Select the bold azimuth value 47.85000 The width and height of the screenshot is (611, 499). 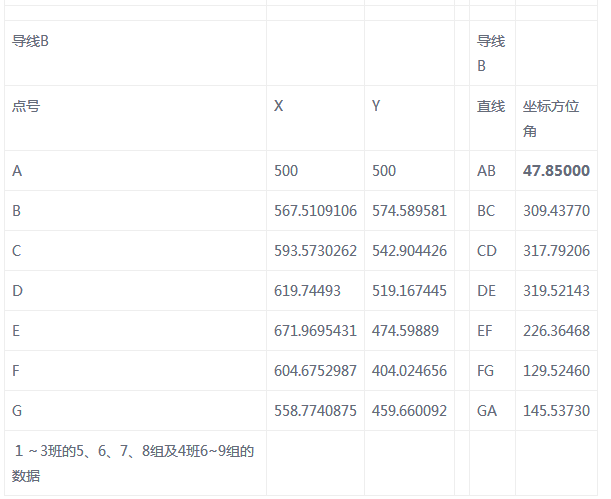556,171
